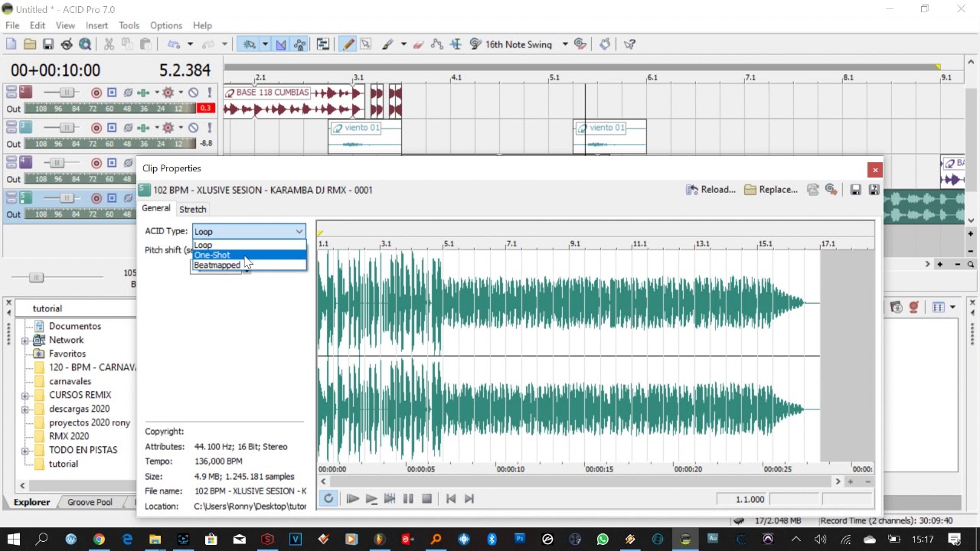Click the Paste clipboard icon

click(x=145, y=44)
